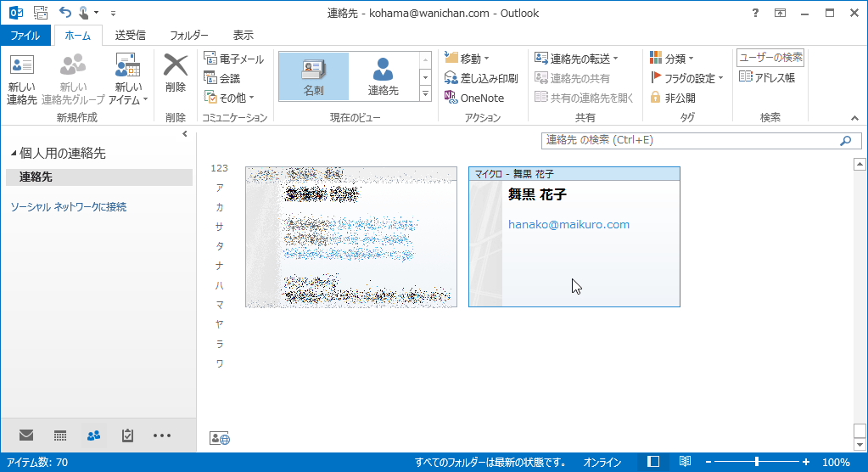Adjust the zoom slider handle
The height and width of the screenshot is (472, 868).
pyautogui.click(x=757, y=462)
